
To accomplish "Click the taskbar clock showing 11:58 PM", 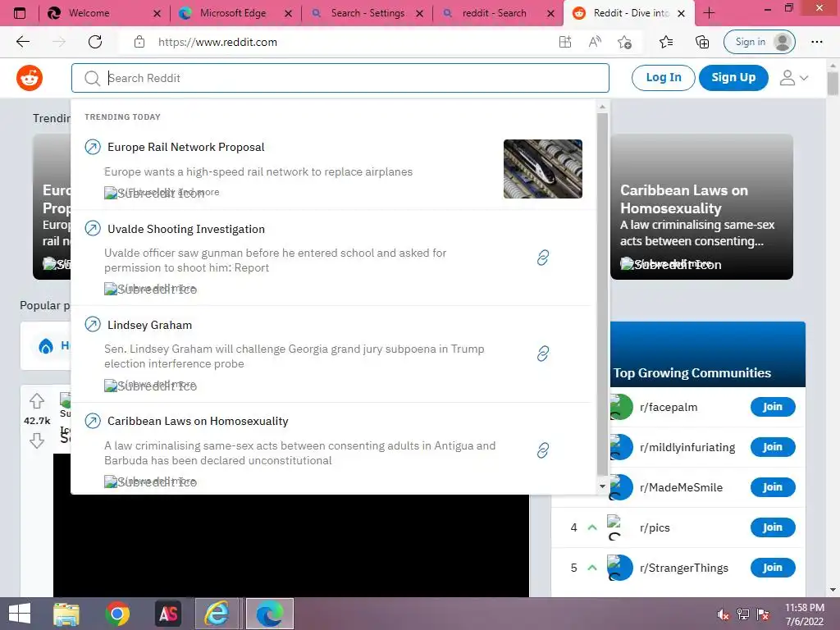I will coord(805,614).
